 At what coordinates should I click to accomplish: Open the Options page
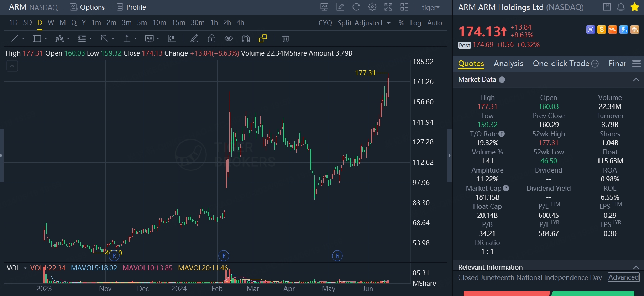tap(87, 7)
